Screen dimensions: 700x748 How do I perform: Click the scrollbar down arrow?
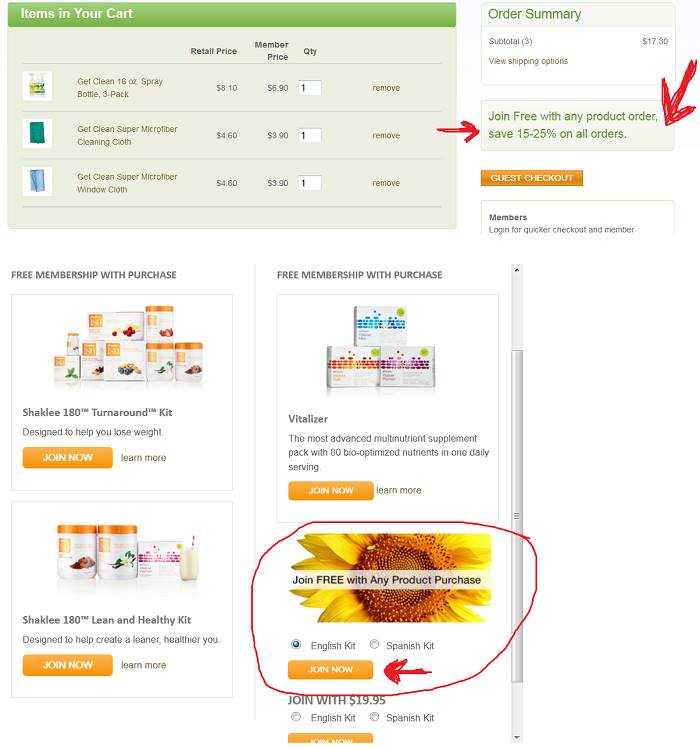click(x=517, y=738)
